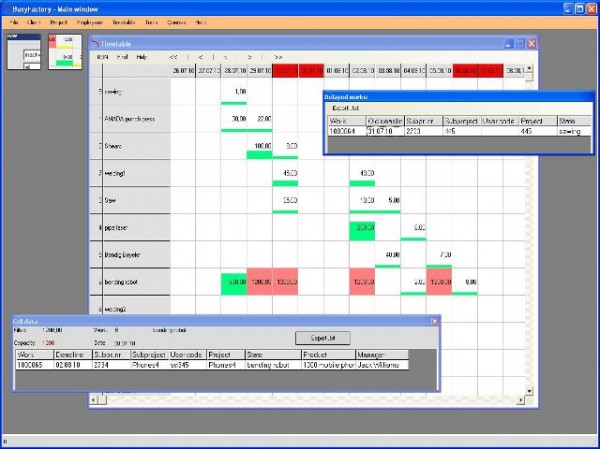600x449 pixels.
Task: Select the AMADA punch press row label
Action: click(130, 119)
